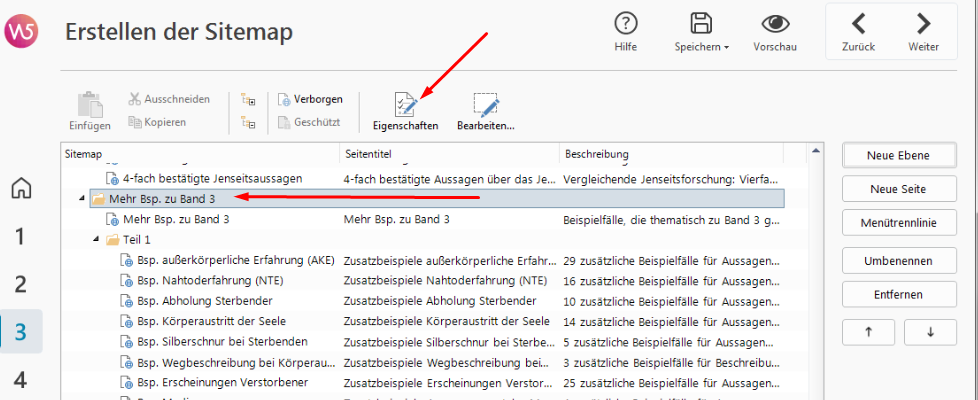978x400 pixels.
Task: Collapse the Mehr Bsp. zu Band 3 folder
Action: pos(82,199)
